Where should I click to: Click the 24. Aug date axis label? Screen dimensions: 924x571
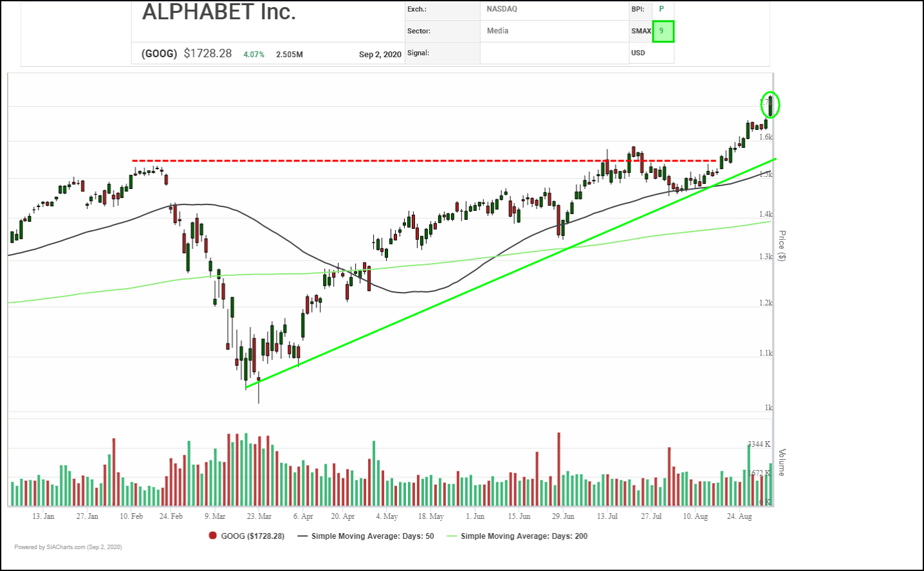[x=739, y=516]
